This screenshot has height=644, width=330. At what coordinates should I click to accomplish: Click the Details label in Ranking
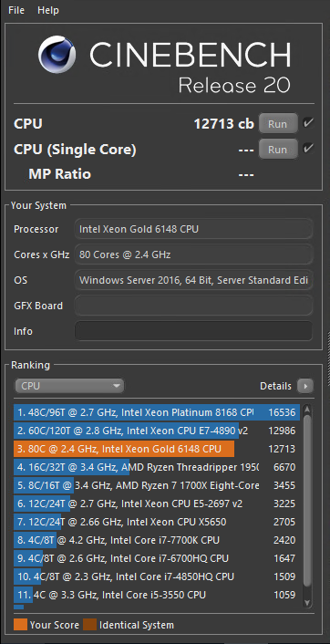coord(275,386)
